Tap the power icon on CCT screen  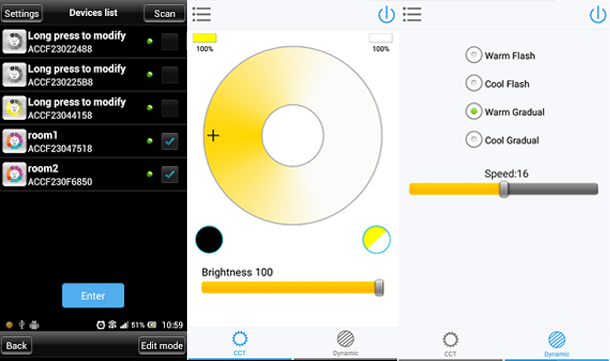386,15
